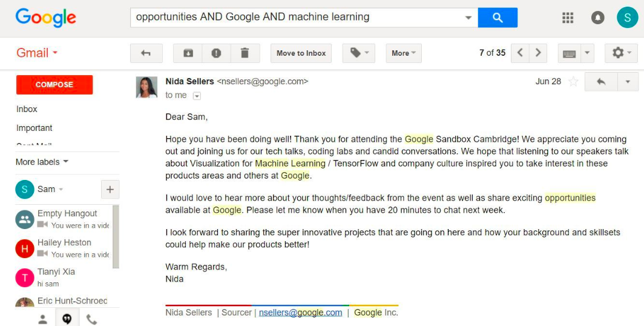Open the Inbox folder
The width and height of the screenshot is (644, 326).
click(27, 109)
